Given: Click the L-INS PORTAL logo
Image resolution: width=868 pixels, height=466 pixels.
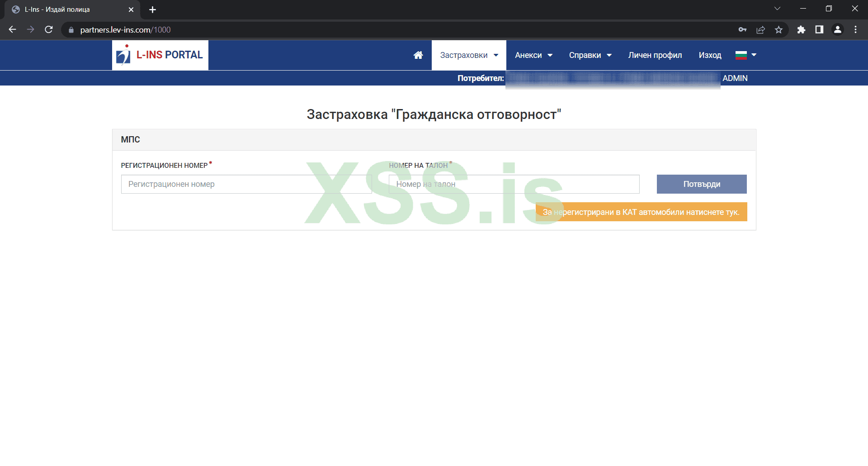Looking at the screenshot, I should click(160, 55).
